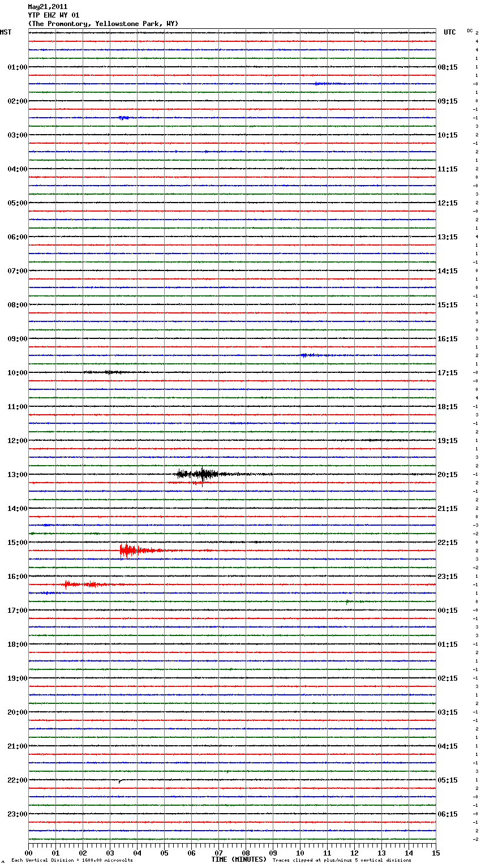Click the date label May21,2011
This screenshot has width=481, height=868.
click(48, 7)
